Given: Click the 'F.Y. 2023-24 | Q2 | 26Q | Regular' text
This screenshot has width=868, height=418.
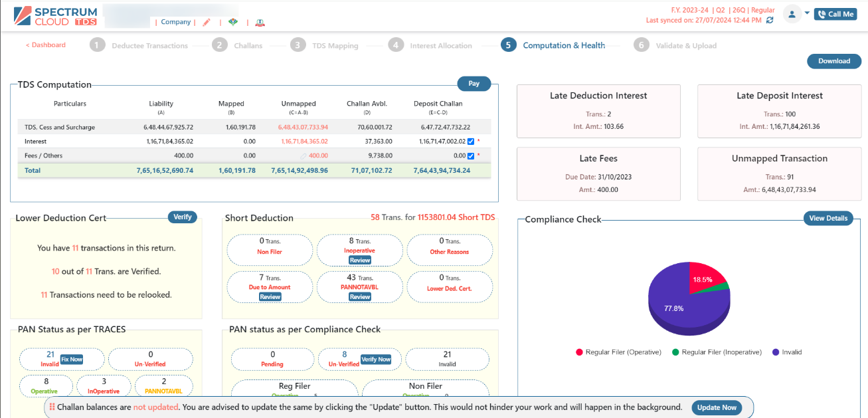Looking at the screenshot, I should tap(723, 11).
